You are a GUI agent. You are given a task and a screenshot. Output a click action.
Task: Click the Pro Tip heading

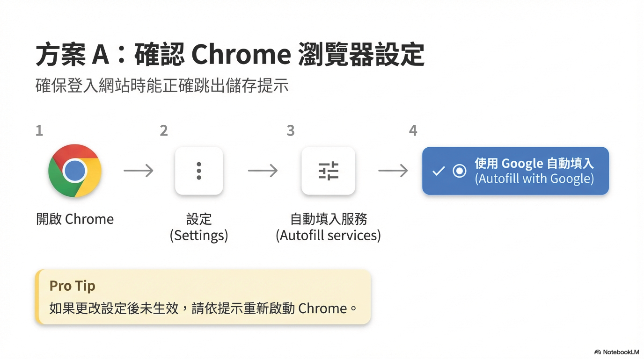pyautogui.click(x=72, y=286)
